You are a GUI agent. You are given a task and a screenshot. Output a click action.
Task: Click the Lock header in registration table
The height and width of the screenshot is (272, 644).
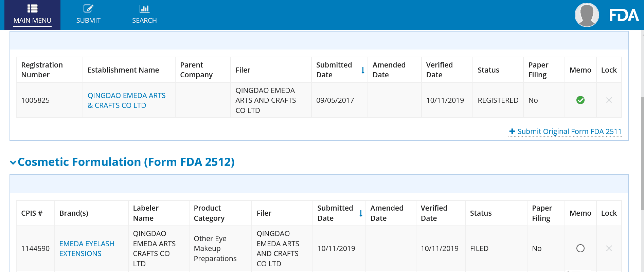pyautogui.click(x=609, y=70)
